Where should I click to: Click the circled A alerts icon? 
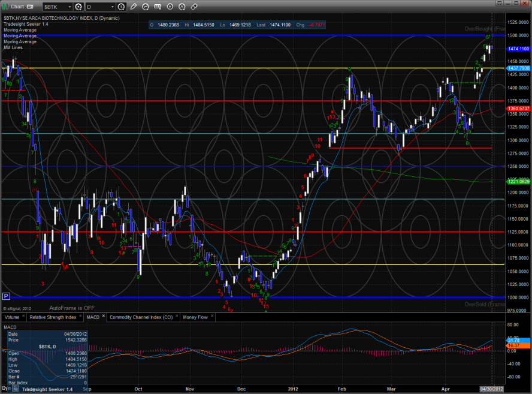point(182,7)
